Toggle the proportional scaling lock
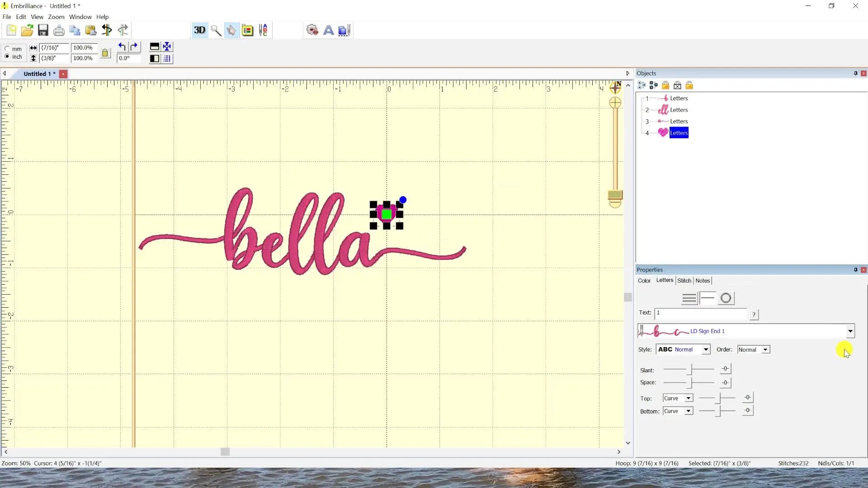The image size is (868, 488). 105,53
